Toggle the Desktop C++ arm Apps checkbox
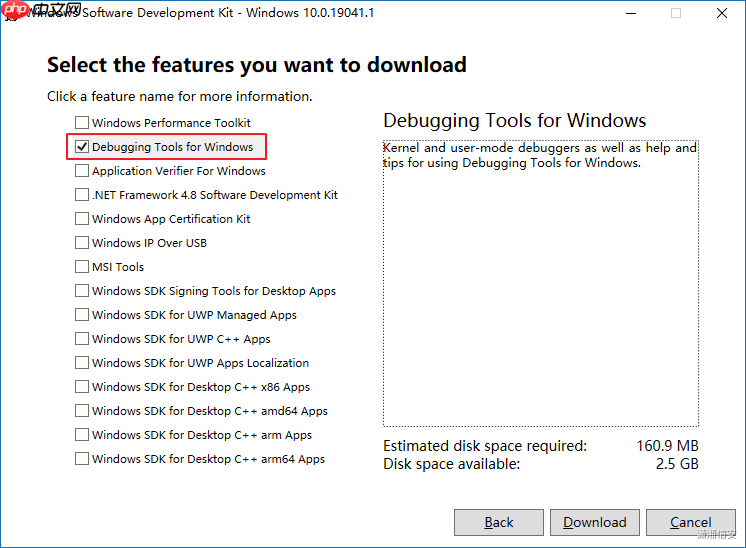Viewport: 746px width, 548px height. click(82, 435)
